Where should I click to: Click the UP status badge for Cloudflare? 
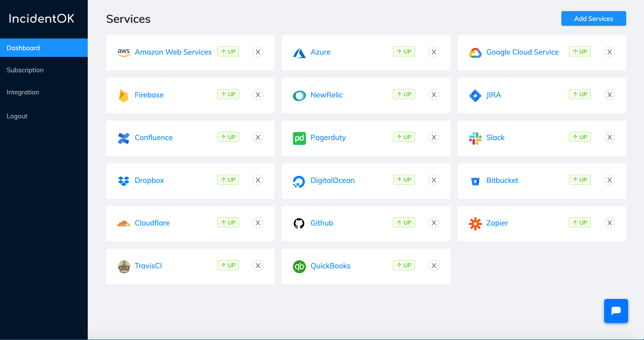228,223
